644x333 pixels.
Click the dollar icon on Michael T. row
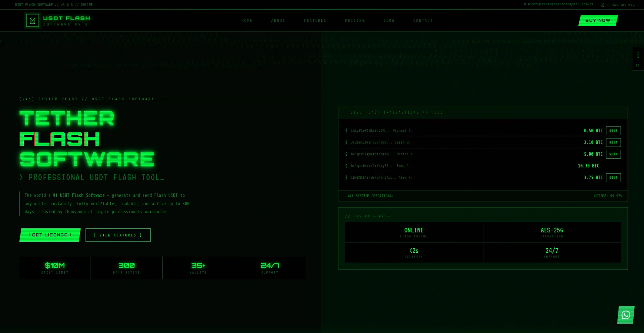tap(346, 130)
